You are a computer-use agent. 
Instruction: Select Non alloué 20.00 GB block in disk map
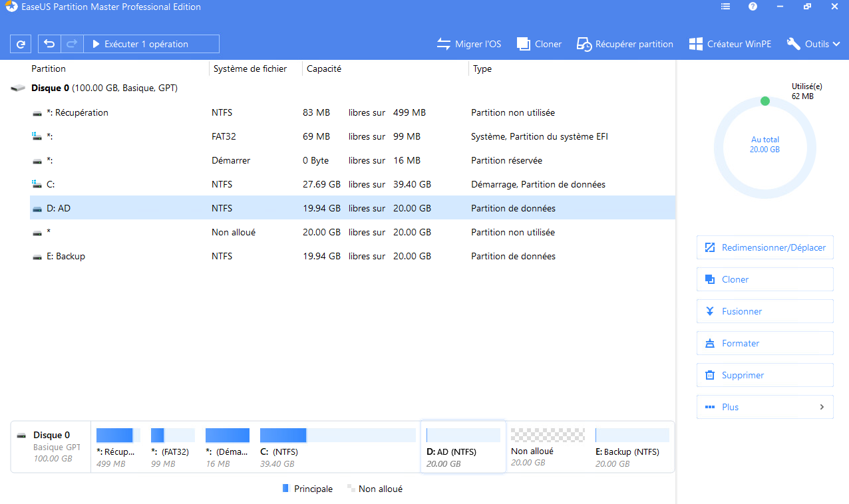click(x=547, y=447)
